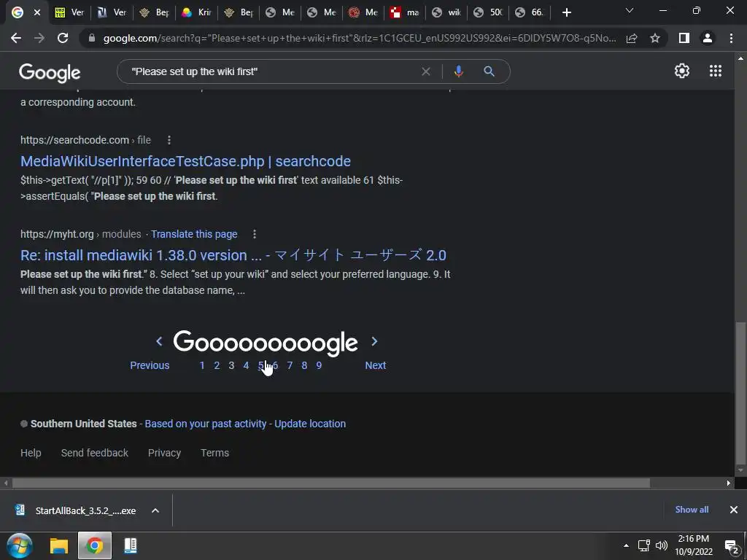Open the browser side panel

coord(684,38)
